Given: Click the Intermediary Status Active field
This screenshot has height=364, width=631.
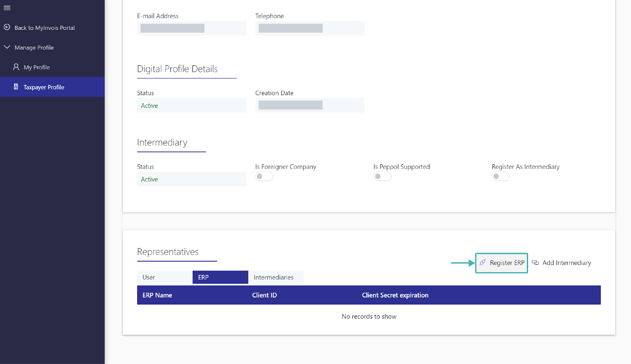Looking at the screenshot, I should [192, 179].
